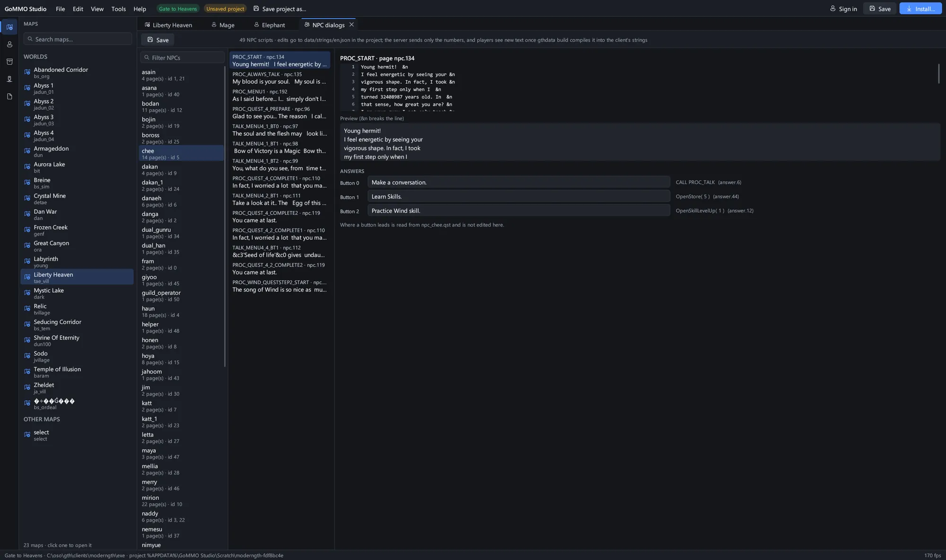
Task: Focus the Filter NPCs field
Action: click(182, 57)
